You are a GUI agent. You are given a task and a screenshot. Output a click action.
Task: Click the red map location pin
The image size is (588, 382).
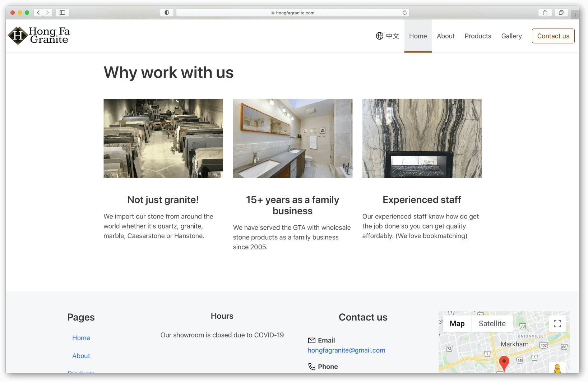pyautogui.click(x=504, y=363)
